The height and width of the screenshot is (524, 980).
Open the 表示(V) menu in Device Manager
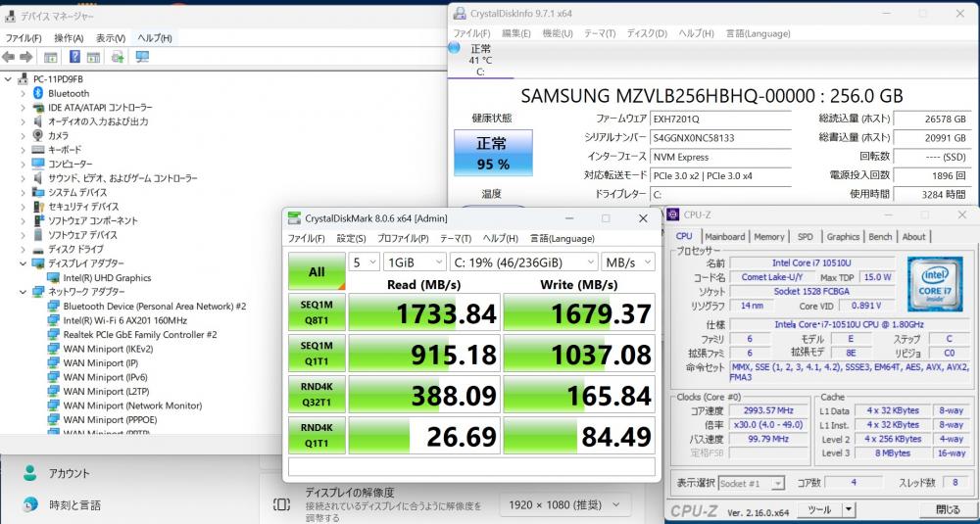111,38
